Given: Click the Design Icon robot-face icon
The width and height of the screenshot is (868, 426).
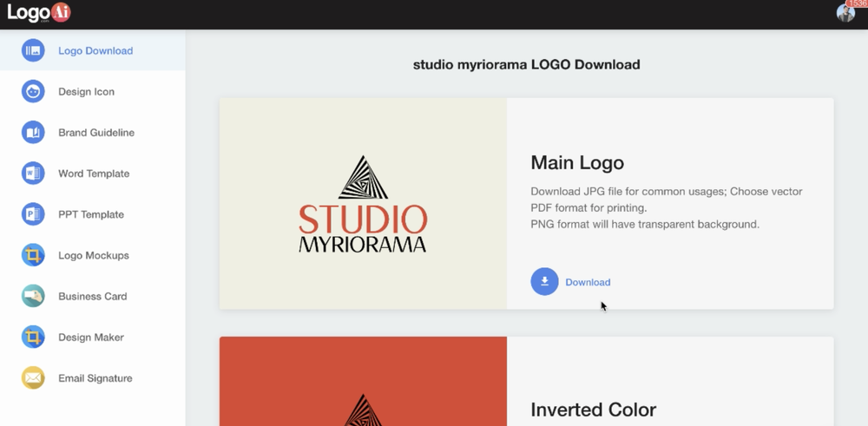Looking at the screenshot, I should point(33,91).
